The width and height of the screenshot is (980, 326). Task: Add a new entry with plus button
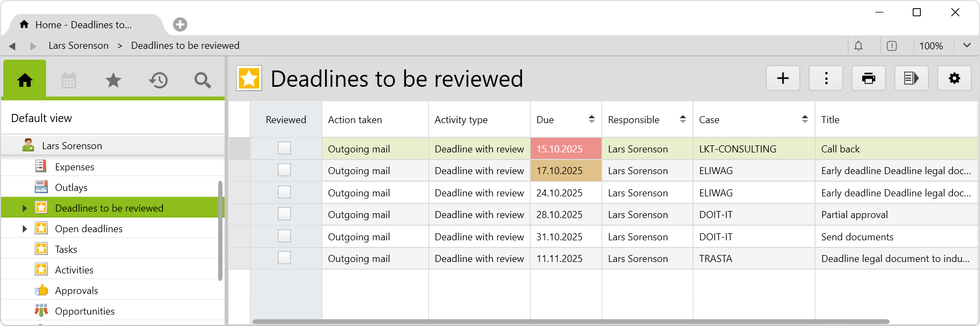coord(782,79)
